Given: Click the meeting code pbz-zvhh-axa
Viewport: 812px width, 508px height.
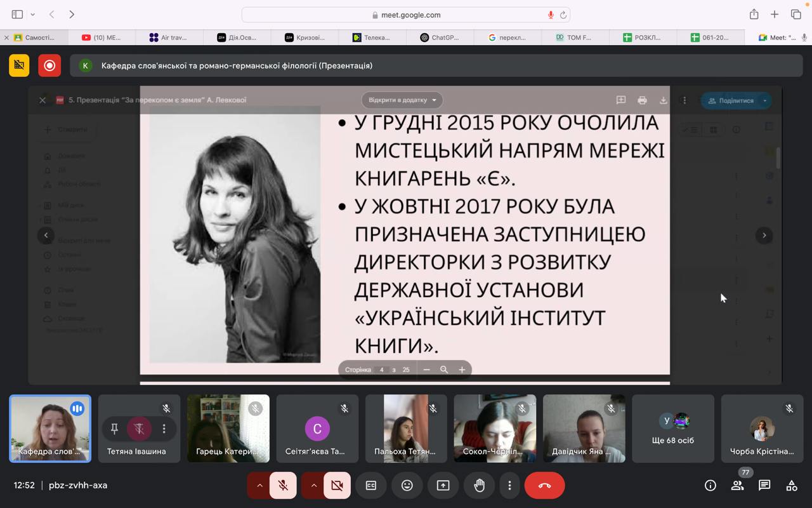Looking at the screenshot, I should pyautogui.click(x=78, y=485).
